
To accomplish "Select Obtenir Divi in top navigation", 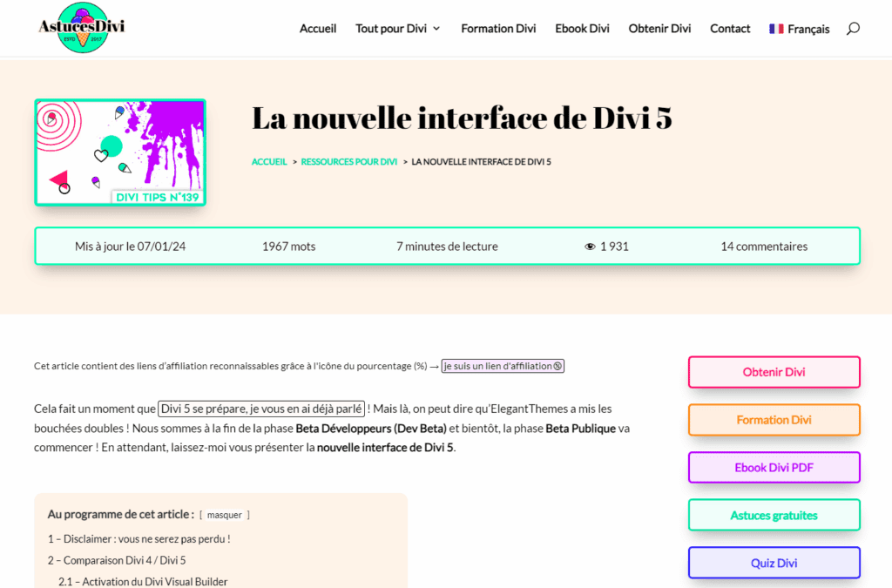I will click(x=659, y=29).
